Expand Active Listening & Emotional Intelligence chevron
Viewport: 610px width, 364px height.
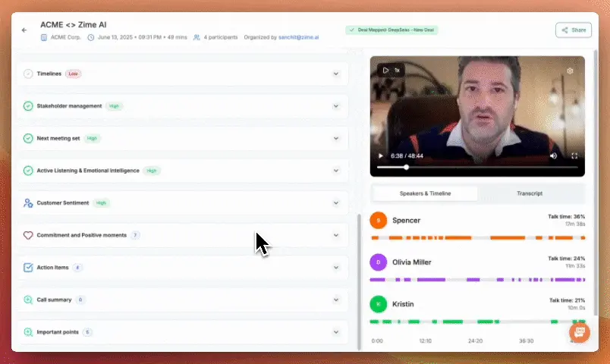point(336,171)
